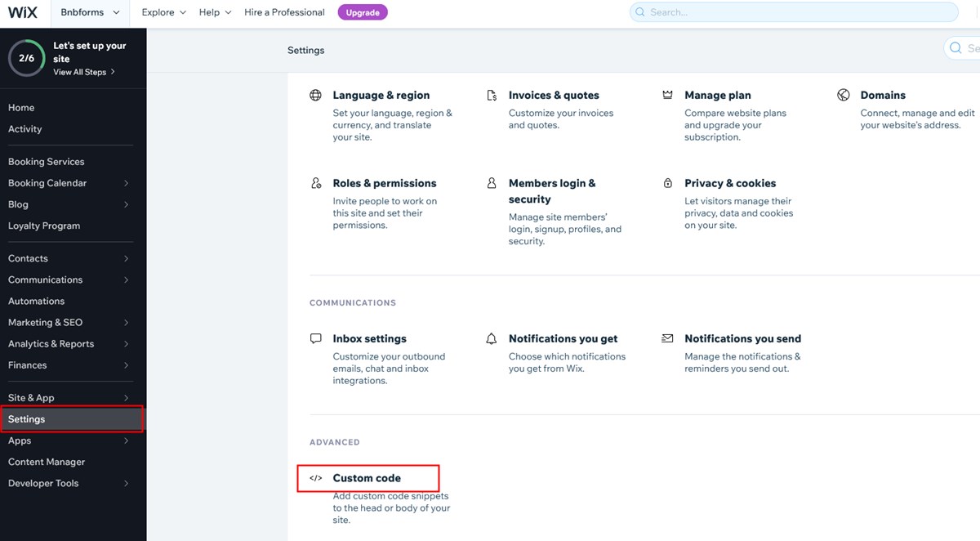
Task: Expand Analytics & Reports submenu arrow
Action: click(x=127, y=344)
